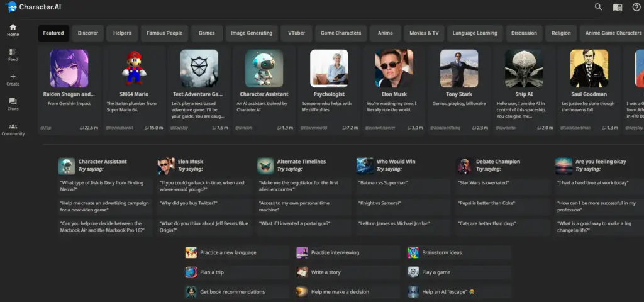This screenshot has width=644, height=302.
Task: Click the Brainstorm ideas icon
Action: pyautogui.click(x=413, y=252)
